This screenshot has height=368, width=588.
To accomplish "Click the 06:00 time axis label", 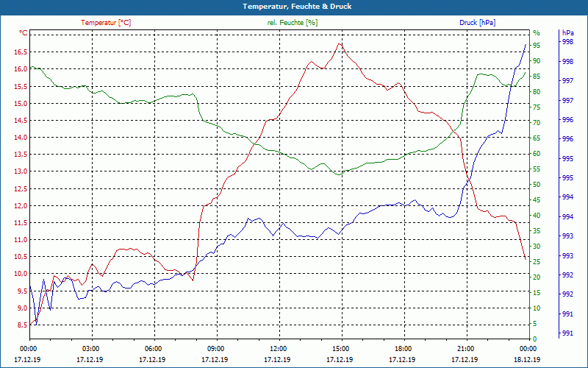I will [x=154, y=348].
